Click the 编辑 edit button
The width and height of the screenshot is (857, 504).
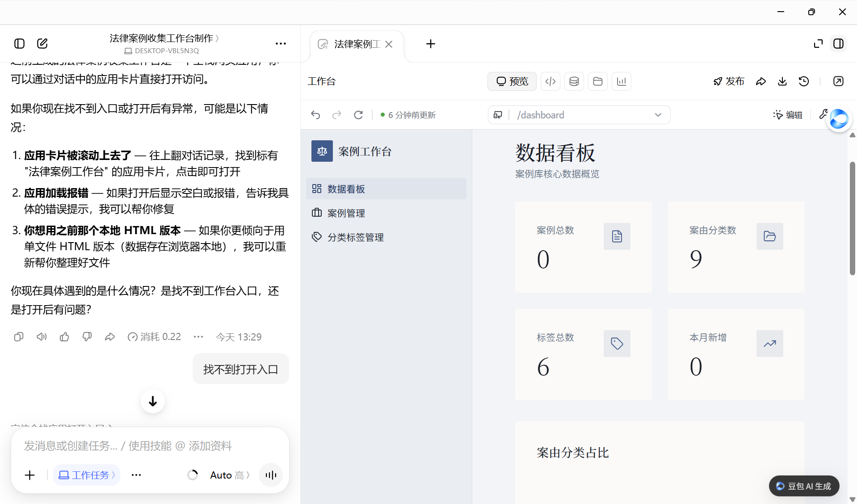point(788,115)
